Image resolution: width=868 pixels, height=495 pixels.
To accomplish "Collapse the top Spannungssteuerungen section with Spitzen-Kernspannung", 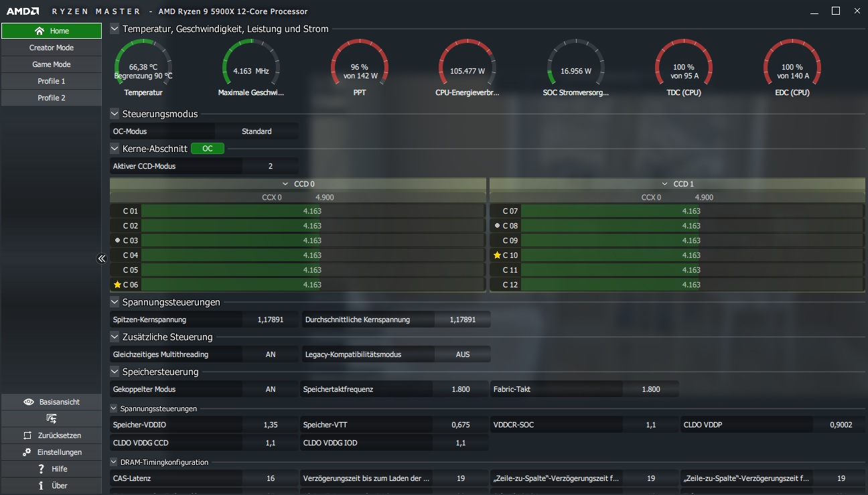I will (x=115, y=302).
